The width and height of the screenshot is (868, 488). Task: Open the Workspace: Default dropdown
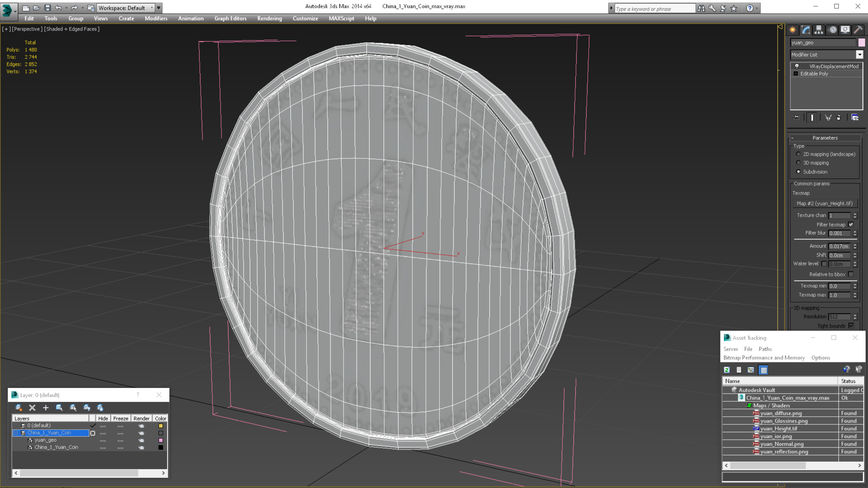pos(152,8)
